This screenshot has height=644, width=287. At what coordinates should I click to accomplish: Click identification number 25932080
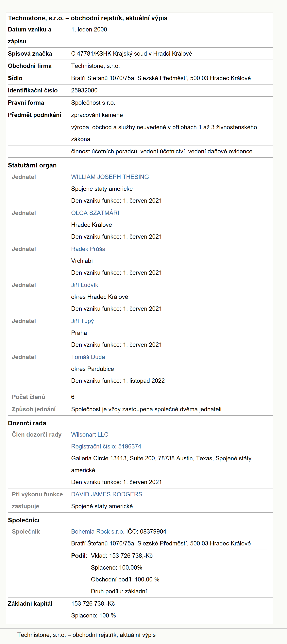pyautogui.click(x=84, y=90)
